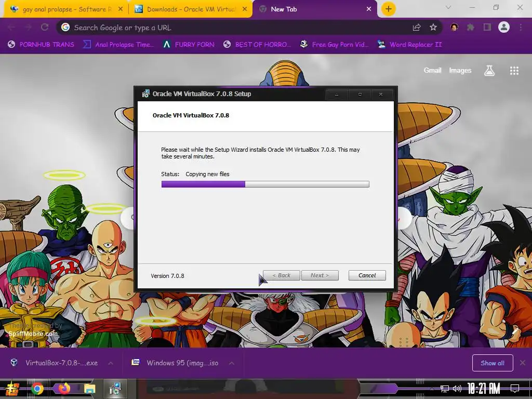Click the Word Replacer II bookmark favicon

(x=381, y=44)
